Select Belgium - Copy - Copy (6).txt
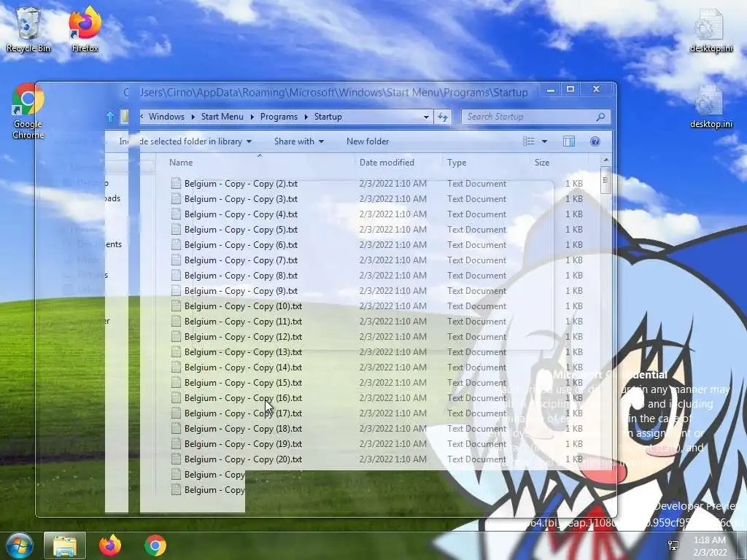 coord(241,245)
